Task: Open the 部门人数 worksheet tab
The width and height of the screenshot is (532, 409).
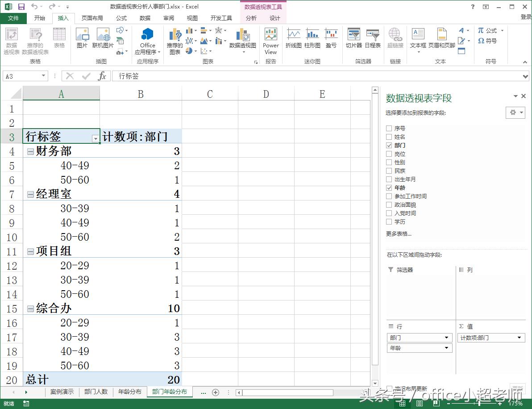Action: tap(97, 392)
